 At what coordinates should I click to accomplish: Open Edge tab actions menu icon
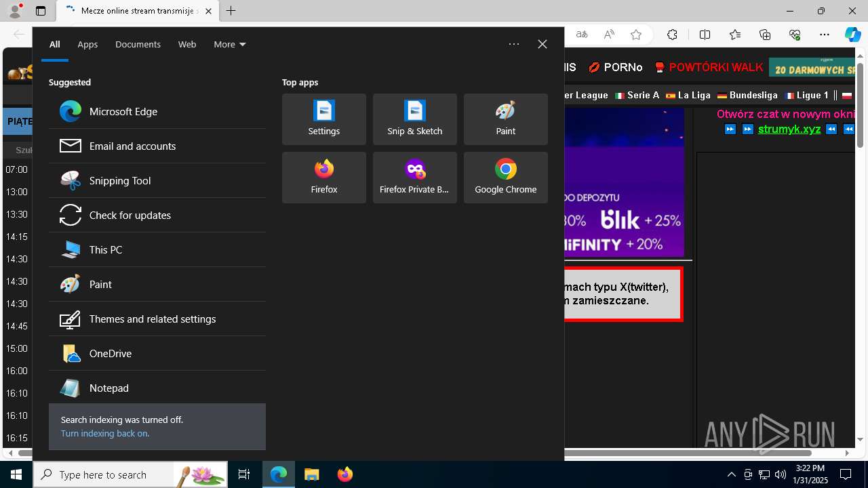[41, 11]
